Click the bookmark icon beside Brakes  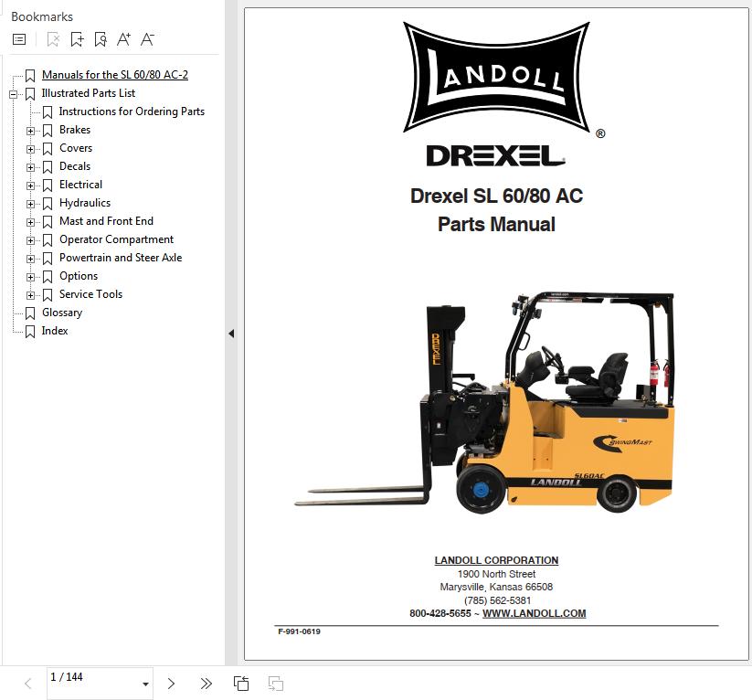click(48, 131)
